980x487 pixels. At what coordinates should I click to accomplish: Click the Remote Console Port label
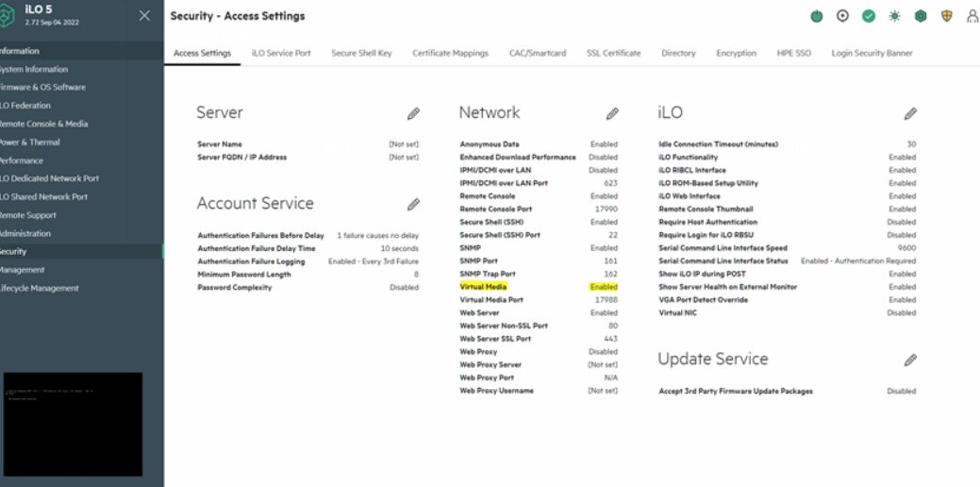496,210
